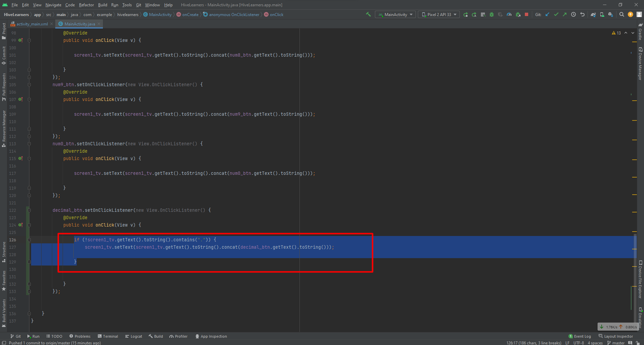Show Git history clock icon

(574, 15)
